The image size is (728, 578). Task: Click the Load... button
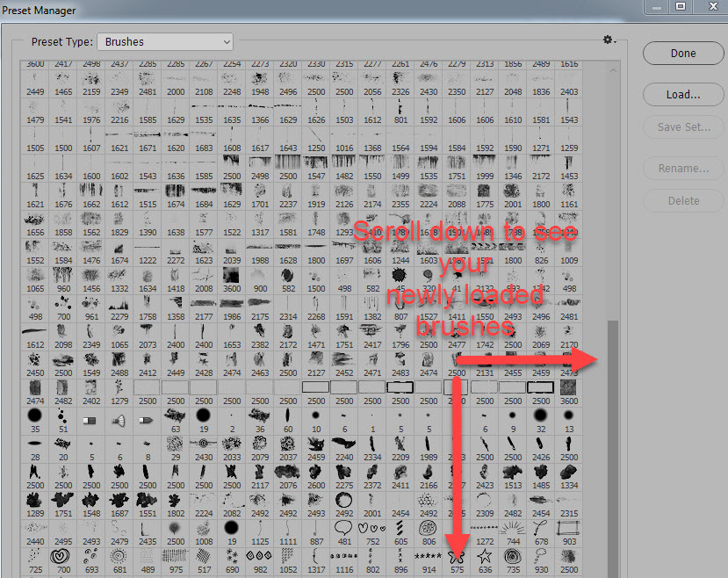(683, 95)
